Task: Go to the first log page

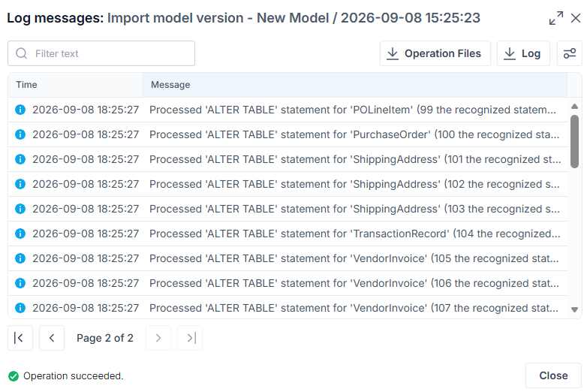Action: (20, 338)
